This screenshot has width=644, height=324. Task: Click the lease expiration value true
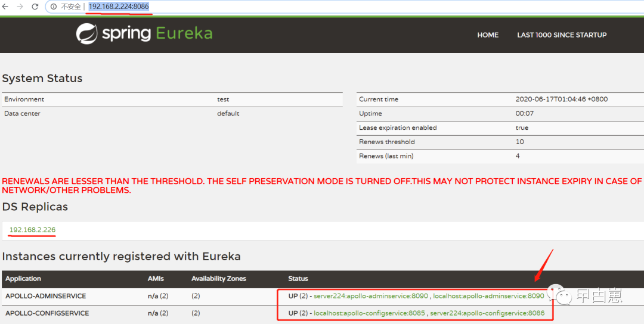click(522, 127)
